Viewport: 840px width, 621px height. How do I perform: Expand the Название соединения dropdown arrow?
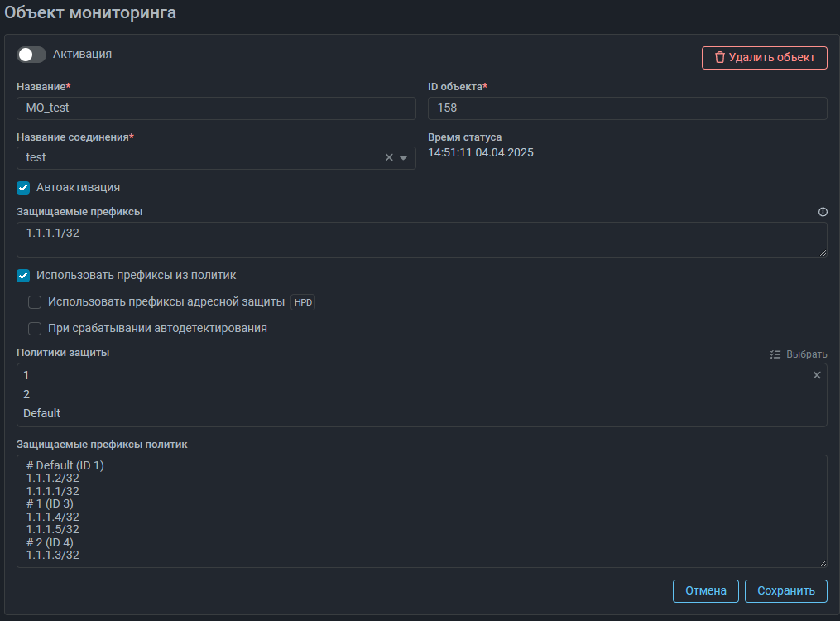pyautogui.click(x=404, y=158)
